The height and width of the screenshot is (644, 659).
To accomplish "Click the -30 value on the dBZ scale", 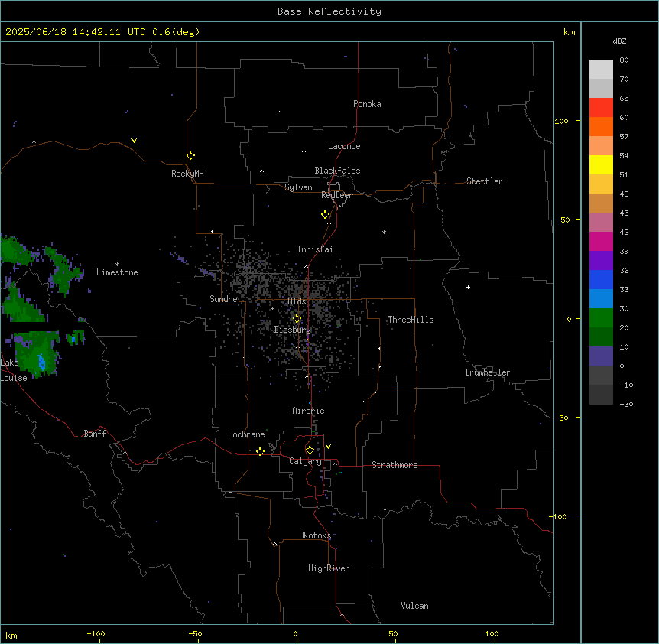I will (x=626, y=404).
